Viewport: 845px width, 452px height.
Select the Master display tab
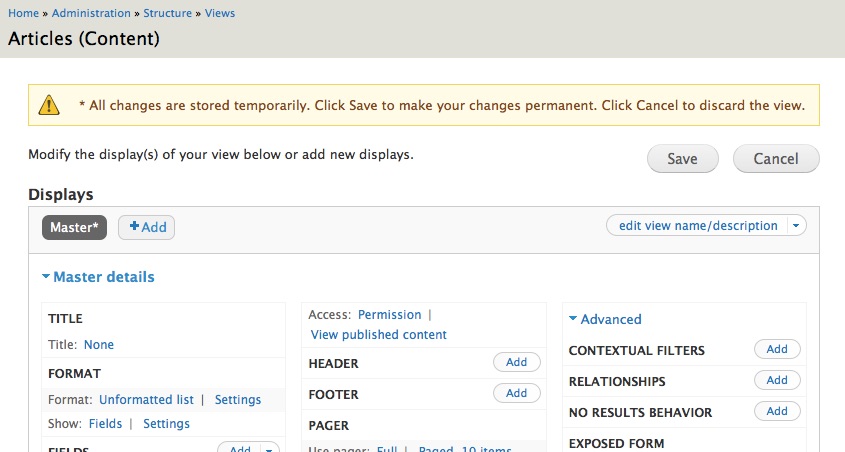74,227
